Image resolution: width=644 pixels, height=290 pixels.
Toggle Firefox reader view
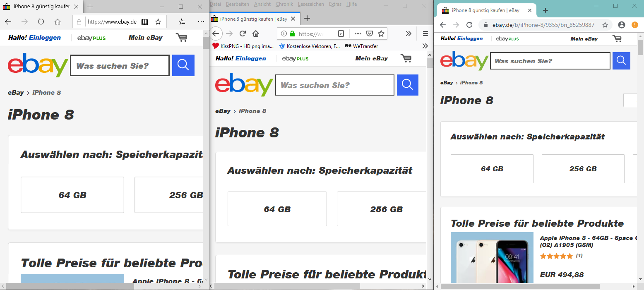tap(341, 34)
